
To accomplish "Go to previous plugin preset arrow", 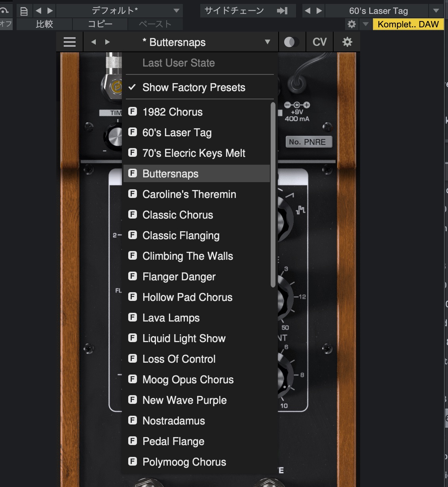I will [x=93, y=42].
